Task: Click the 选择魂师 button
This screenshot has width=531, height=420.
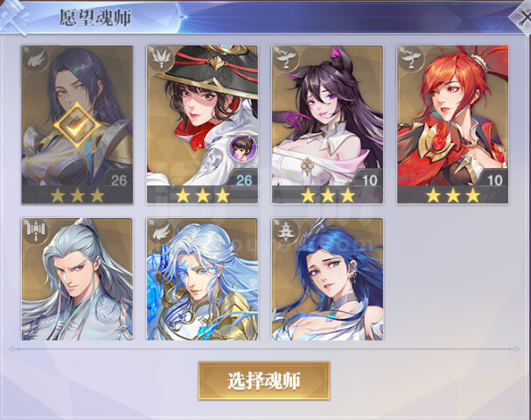Action: point(264,381)
